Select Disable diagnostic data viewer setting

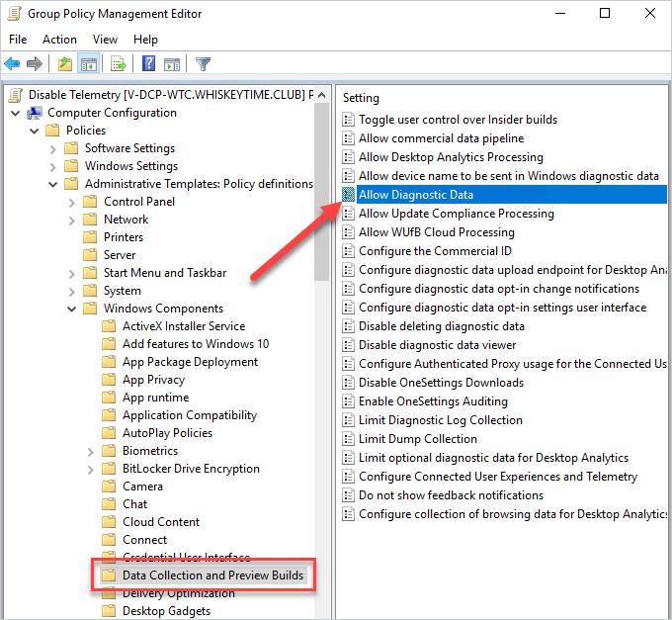point(437,345)
